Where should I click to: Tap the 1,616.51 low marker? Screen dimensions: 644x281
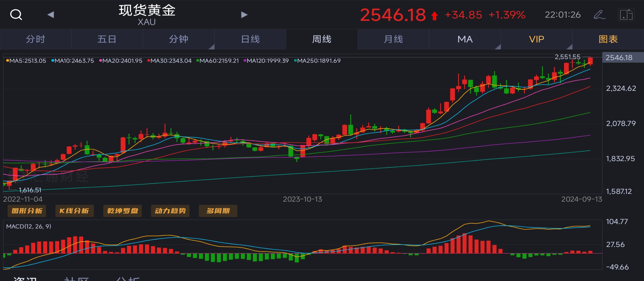pos(30,190)
